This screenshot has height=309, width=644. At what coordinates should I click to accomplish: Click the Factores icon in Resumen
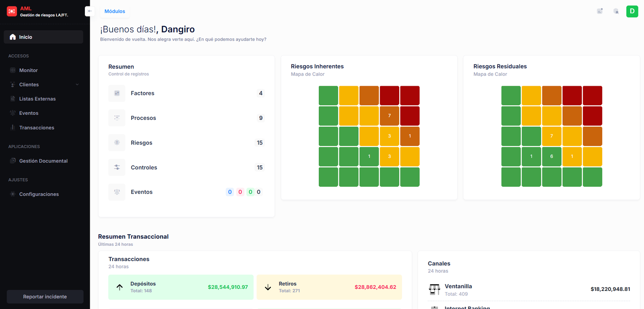pos(117,93)
